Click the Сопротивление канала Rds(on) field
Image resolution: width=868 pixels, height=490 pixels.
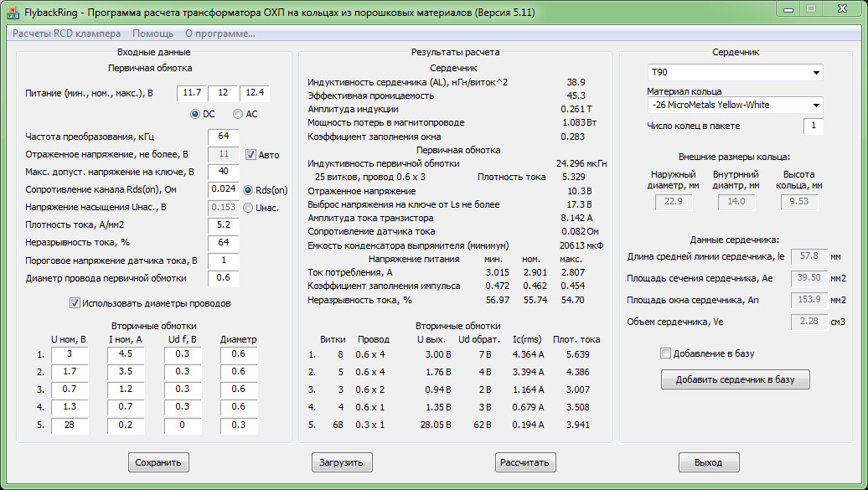pos(224,189)
